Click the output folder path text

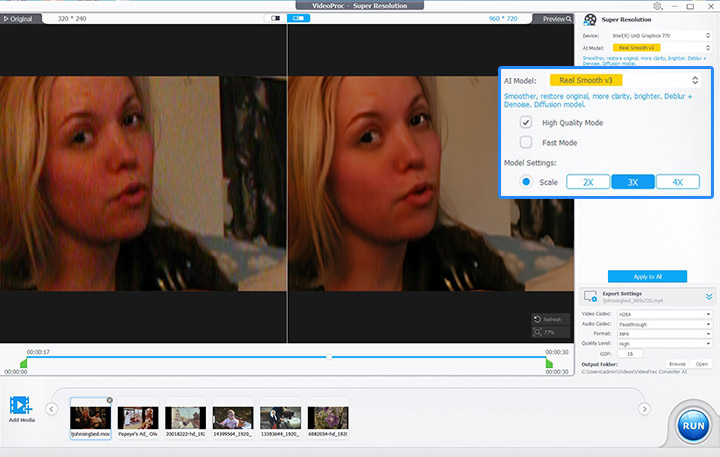click(x=634, y=372)
